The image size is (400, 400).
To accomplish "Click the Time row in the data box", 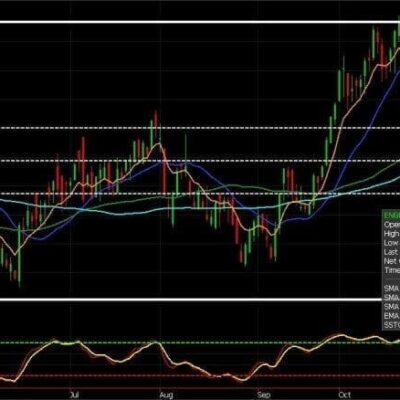I will (x=391, y=270).
